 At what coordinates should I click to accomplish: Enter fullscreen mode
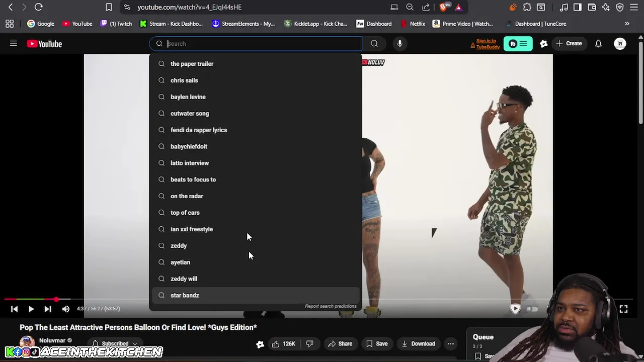[x=623, y=309]
